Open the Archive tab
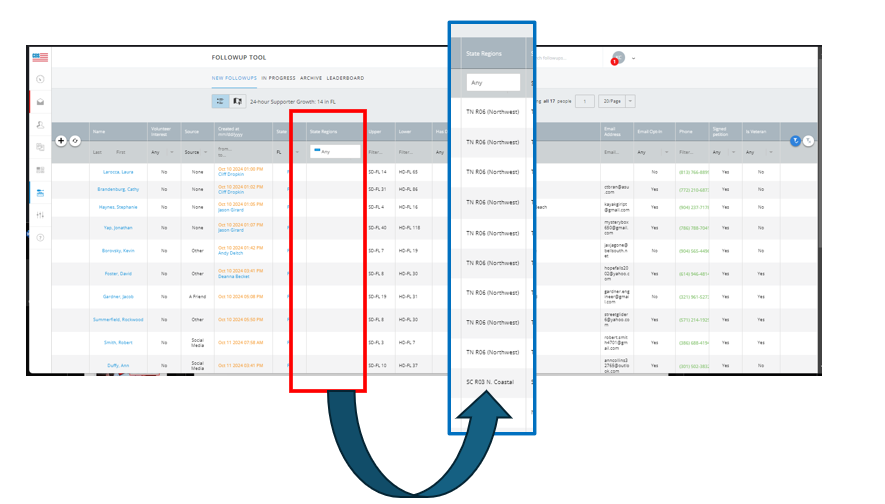 coord(311,78)
